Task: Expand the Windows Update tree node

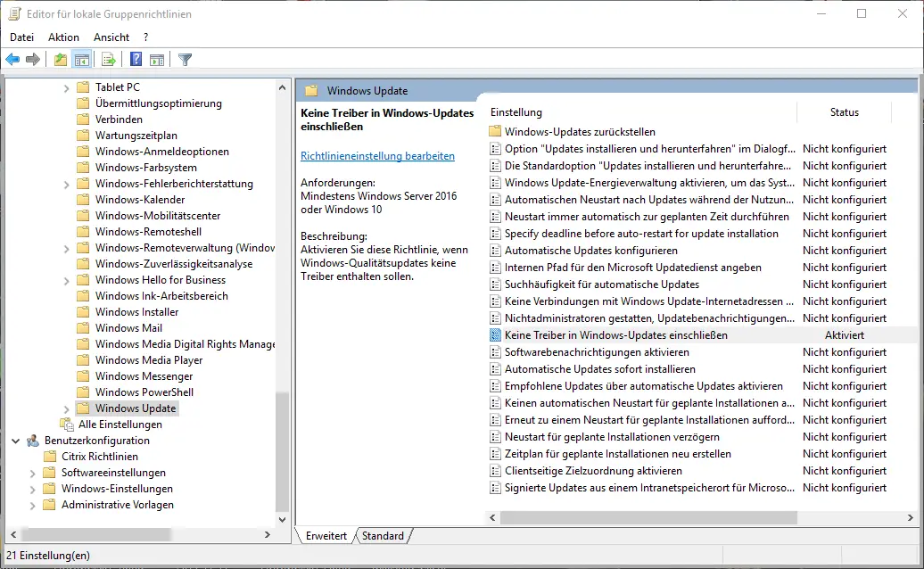Action: pyautogui.click(x=67, y=408)
